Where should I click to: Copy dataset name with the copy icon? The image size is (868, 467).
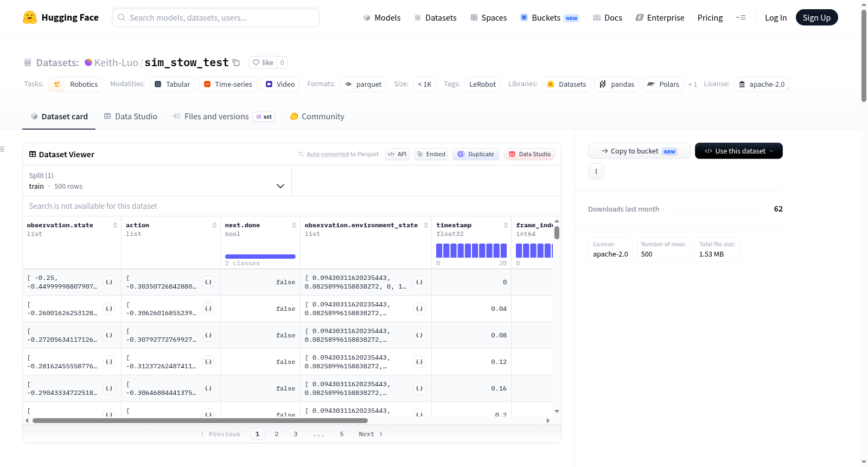[236, 62]
